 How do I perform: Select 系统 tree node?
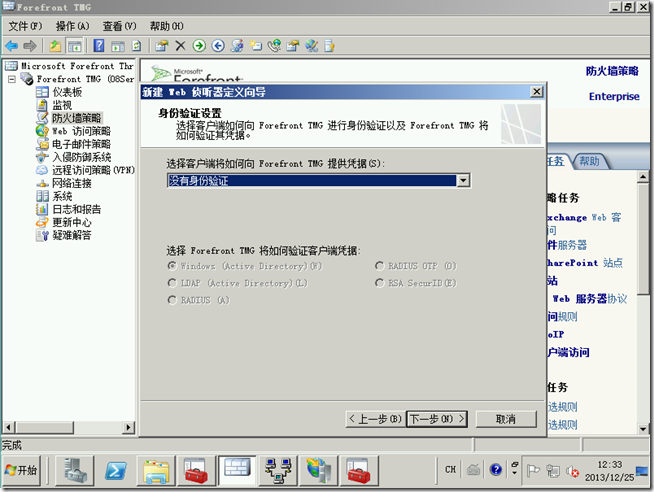click(62, 196)
